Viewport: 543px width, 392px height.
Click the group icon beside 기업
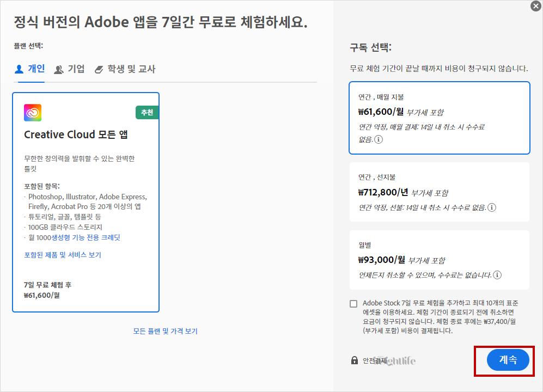click(59, 70)
